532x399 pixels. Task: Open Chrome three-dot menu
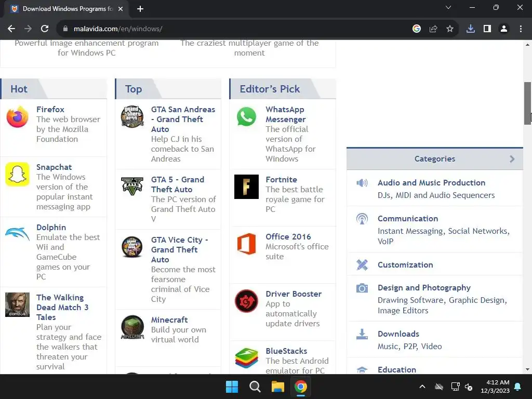[521, 29]
